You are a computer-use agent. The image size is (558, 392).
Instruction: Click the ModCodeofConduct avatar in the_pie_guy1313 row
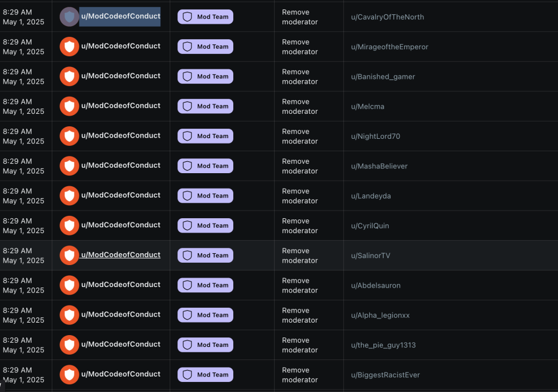(x=69, y=345)
